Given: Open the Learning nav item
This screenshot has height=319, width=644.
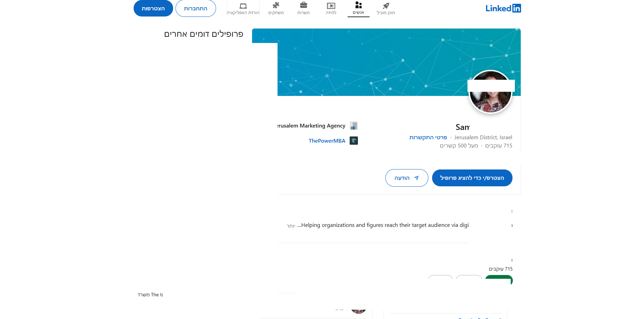Looking at the screenshot, I should 331,8.
